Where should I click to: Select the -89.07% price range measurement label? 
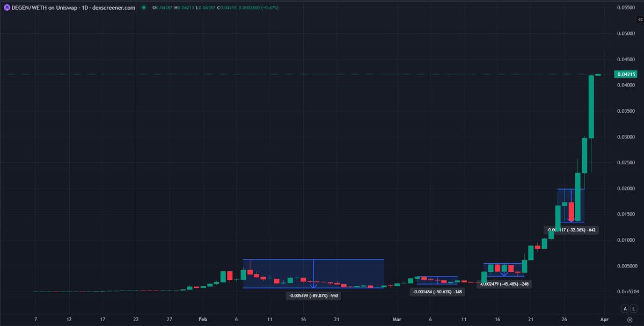pyautogui.click(x=313, y=295)
